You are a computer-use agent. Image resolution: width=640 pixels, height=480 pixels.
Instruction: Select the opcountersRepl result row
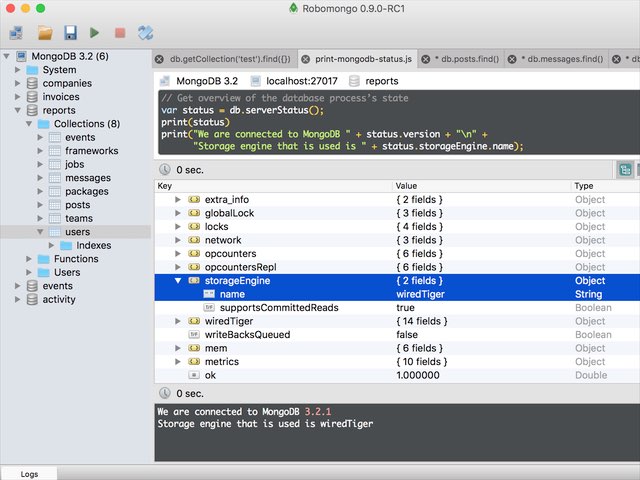[x=397, y=267]
